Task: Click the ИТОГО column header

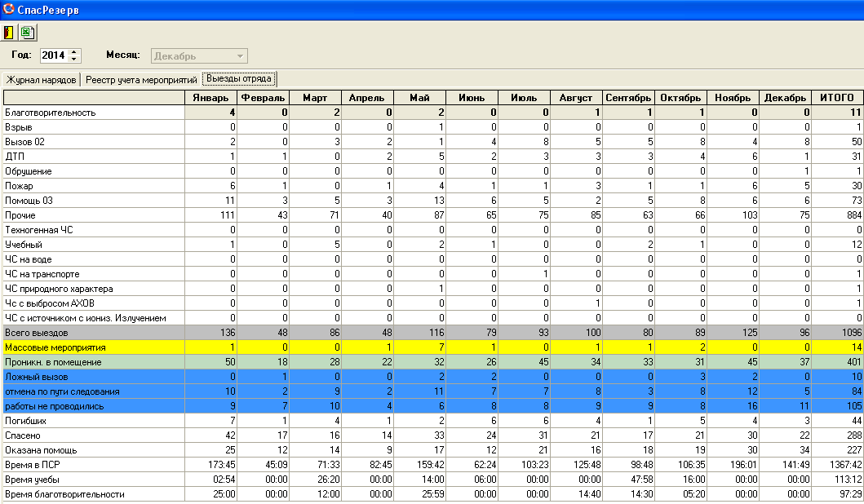Action: click(836, 98)
